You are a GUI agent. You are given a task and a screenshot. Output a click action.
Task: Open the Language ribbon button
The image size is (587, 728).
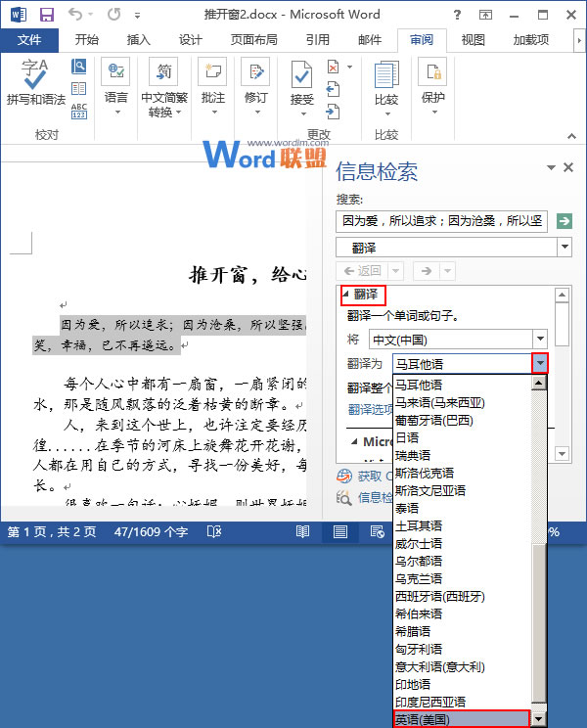[115, 86]
